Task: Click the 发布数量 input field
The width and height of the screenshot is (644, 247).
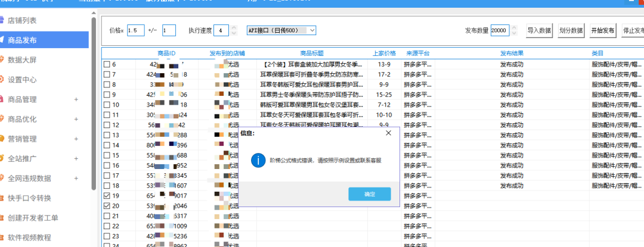Action: tap(500, 30)
